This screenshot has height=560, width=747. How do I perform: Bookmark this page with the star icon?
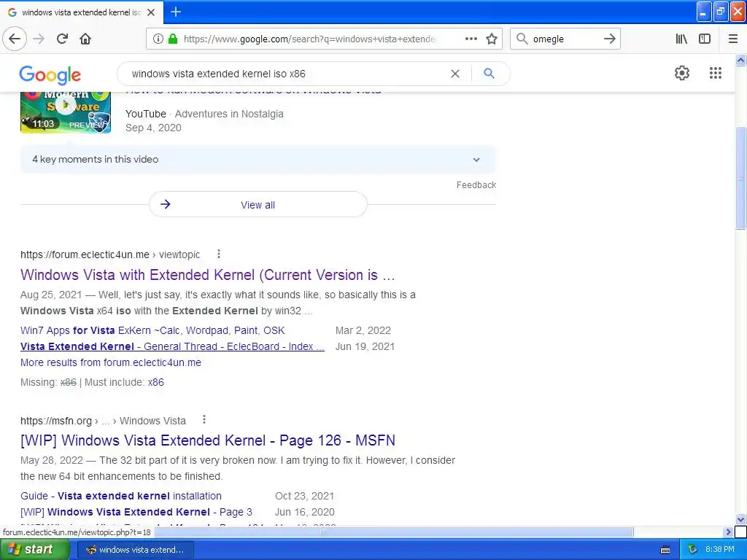(492, 39)
